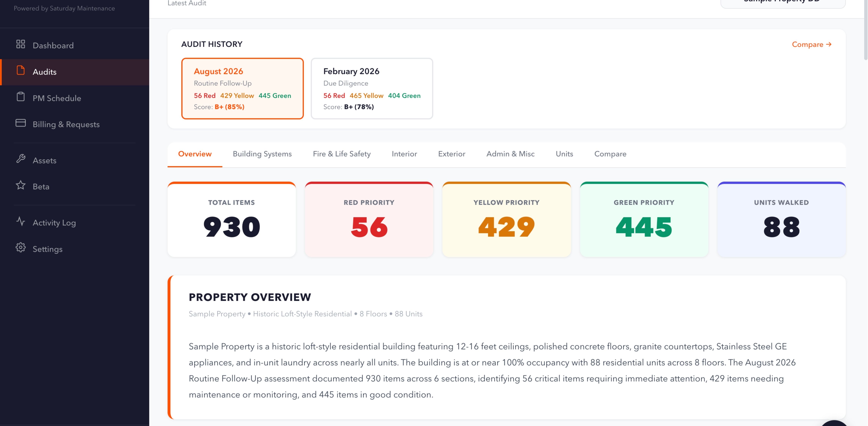The image size is (868, 426).
Task: Click the Yellow Priority 429 card
Action: click(x=506, y=220)
